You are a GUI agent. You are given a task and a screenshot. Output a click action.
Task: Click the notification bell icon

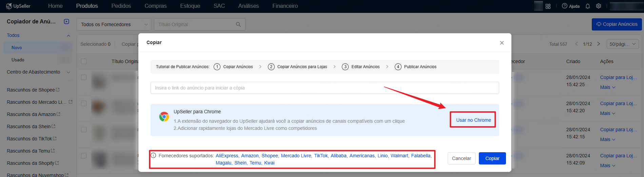(588, 6)
